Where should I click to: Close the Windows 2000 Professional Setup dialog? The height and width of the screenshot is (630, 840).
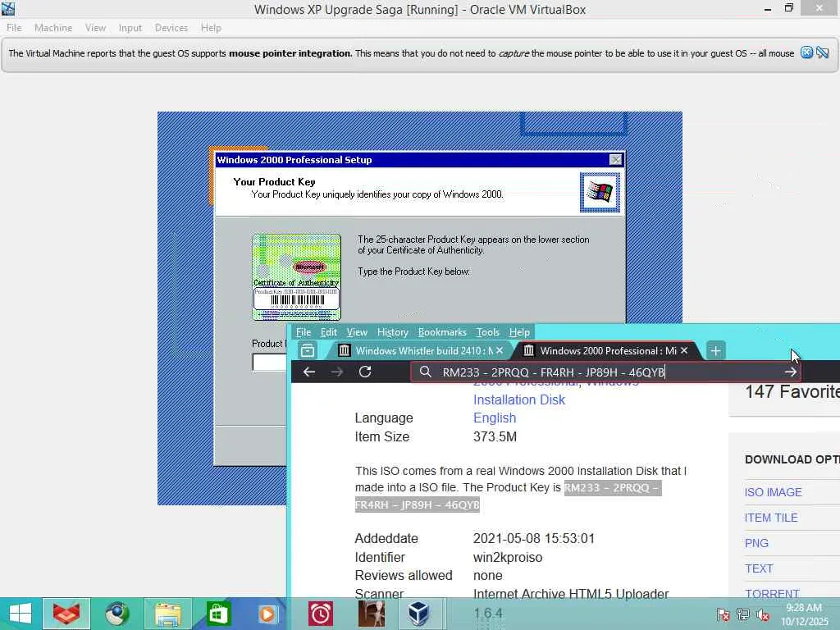[615, 160]
